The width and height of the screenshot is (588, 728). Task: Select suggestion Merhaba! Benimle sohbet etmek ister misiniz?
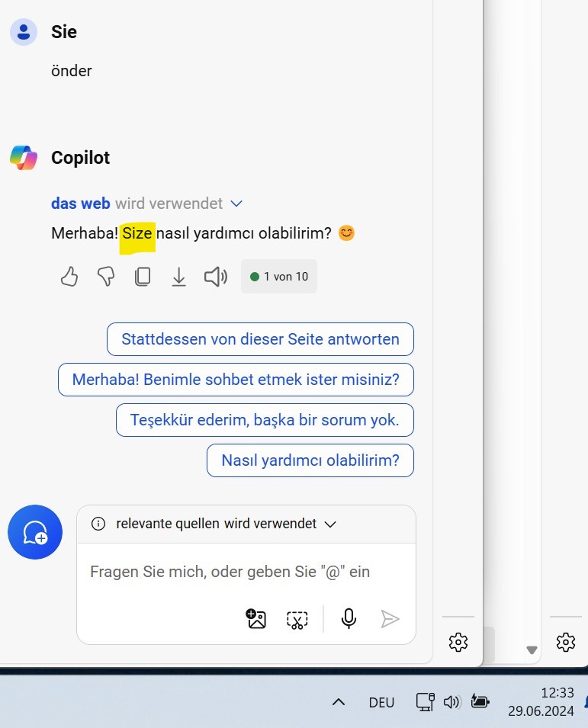point(236,380)
